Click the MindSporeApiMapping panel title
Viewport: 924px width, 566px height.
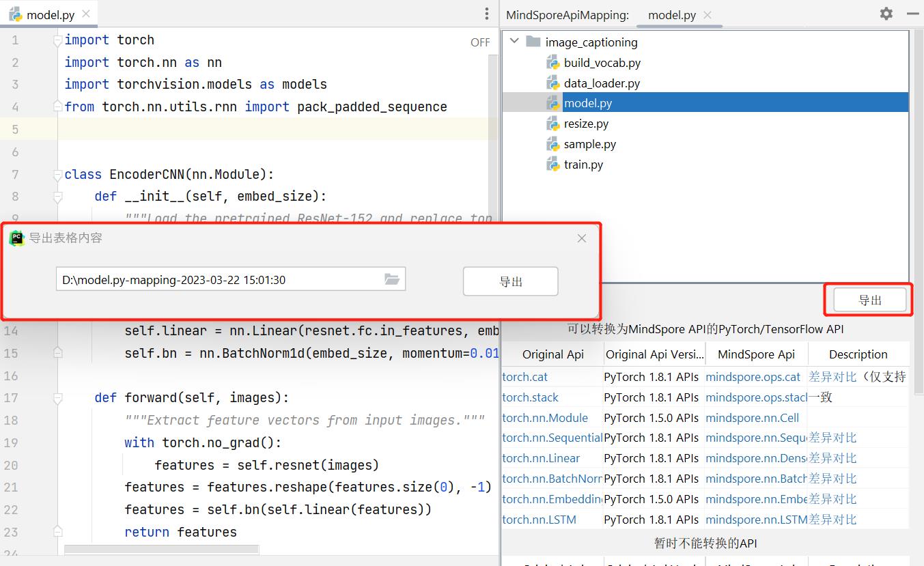[568, 14]
